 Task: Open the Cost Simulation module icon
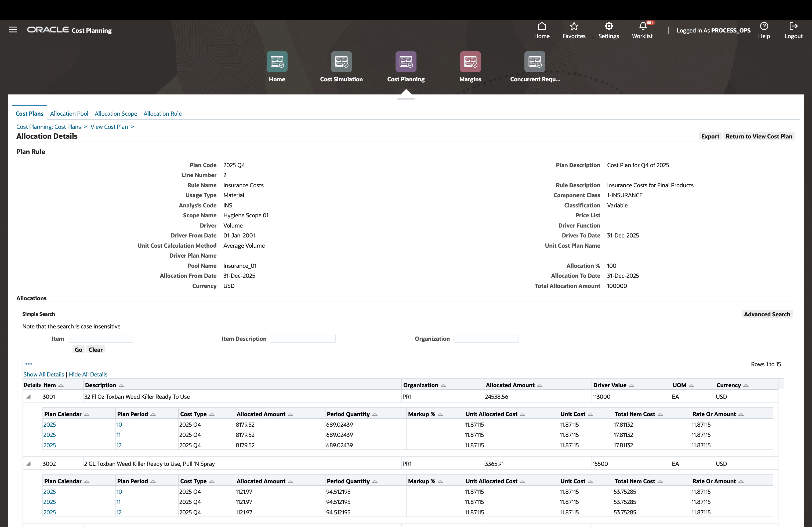click(x=341, y=62)
